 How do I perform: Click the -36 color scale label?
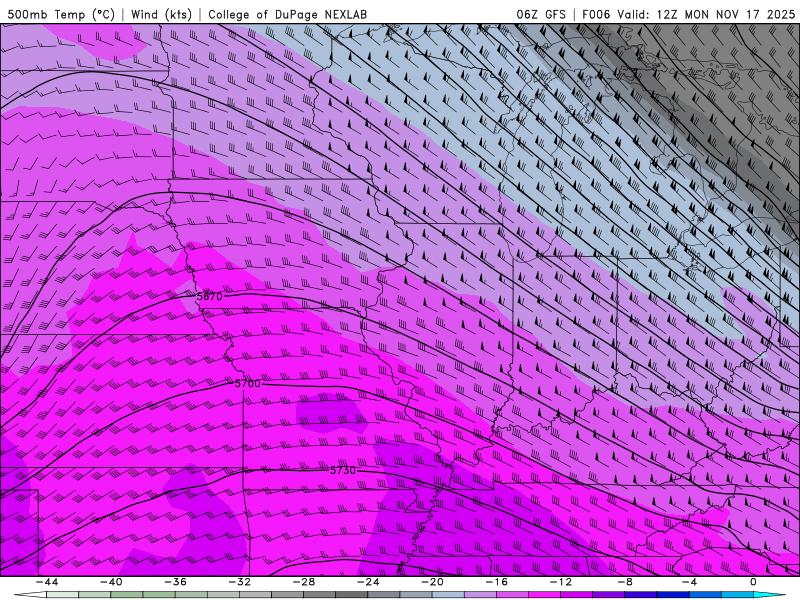[175, 582]
